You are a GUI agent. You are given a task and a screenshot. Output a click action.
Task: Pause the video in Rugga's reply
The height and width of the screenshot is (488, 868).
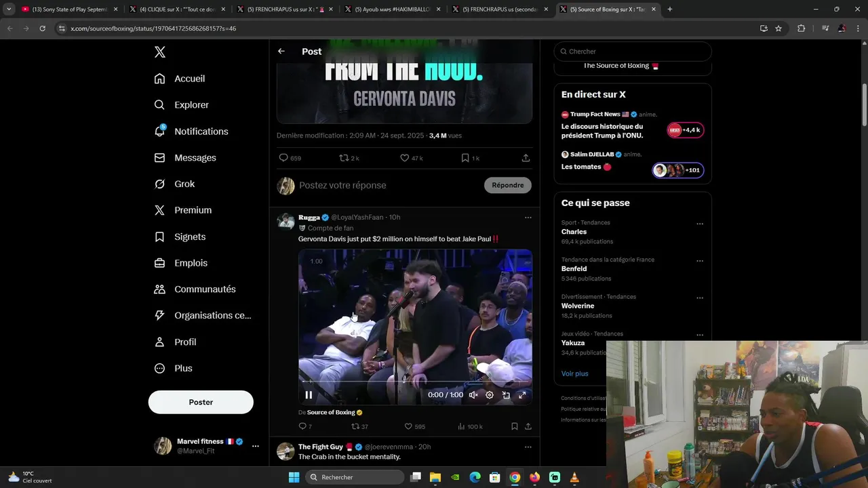pyautogui.click(x=309, y=395)
